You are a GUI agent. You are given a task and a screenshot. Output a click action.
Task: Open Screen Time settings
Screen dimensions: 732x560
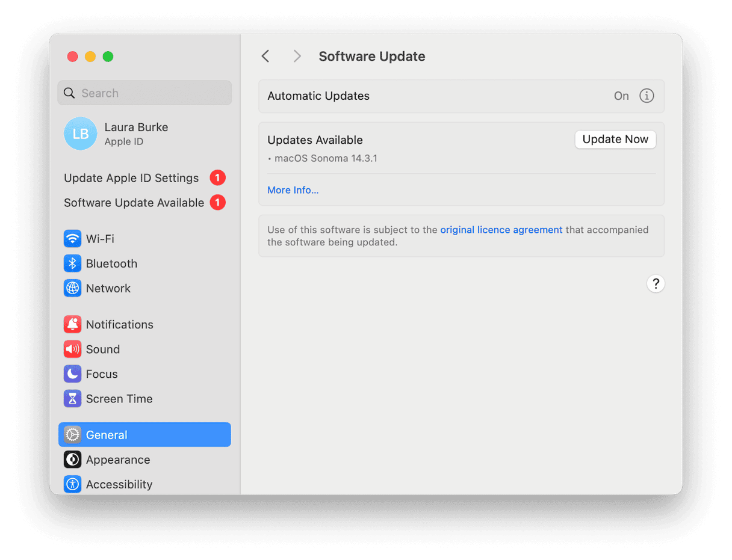tap(72, 398)
